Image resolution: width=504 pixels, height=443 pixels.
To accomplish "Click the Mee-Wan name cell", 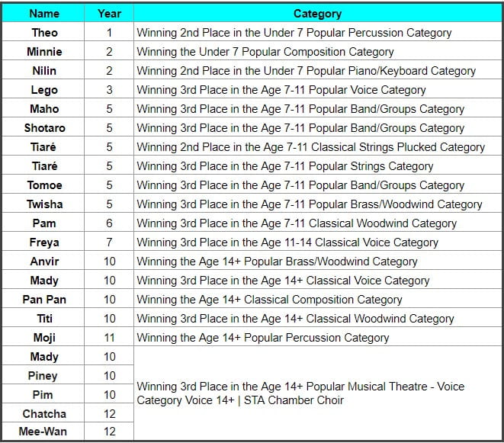I will point(44,432).
